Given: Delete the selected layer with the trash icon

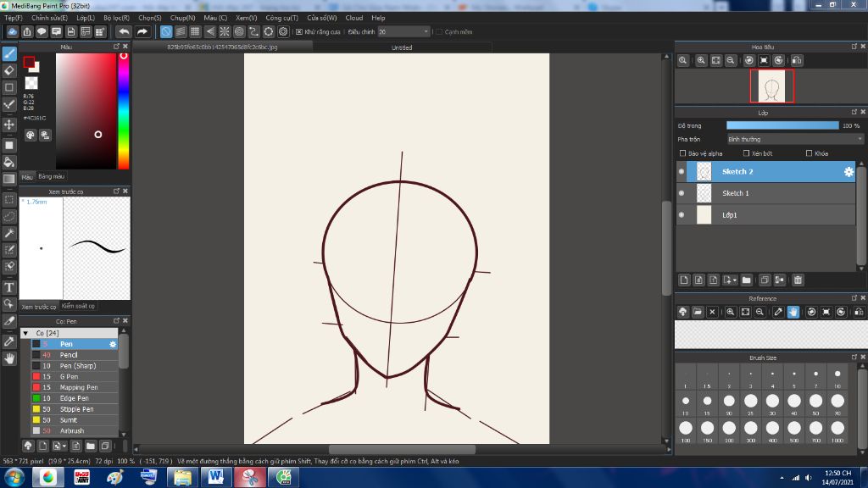Looking at the screenshot, I should [798, 280].
